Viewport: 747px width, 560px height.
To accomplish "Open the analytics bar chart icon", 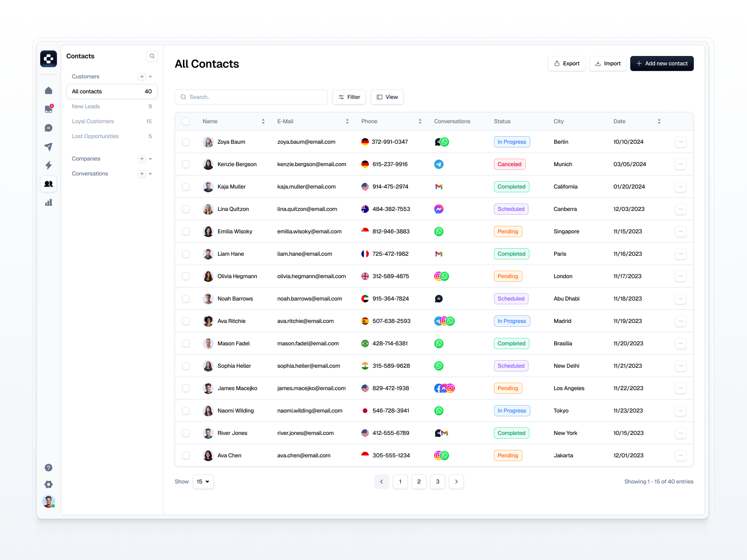I will point(48,202).
